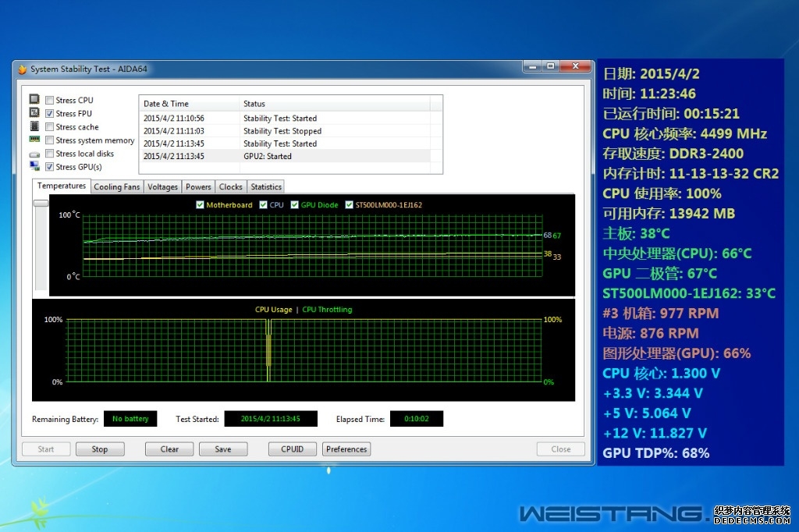
Task: Toggle the GPU Diode graph checkbox
Action: [x=295, y=205]
